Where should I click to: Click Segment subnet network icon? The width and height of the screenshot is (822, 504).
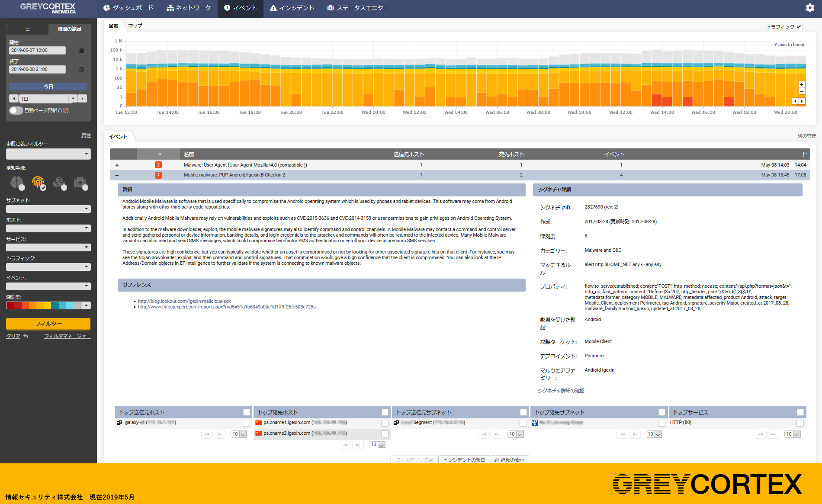(396, 423)
